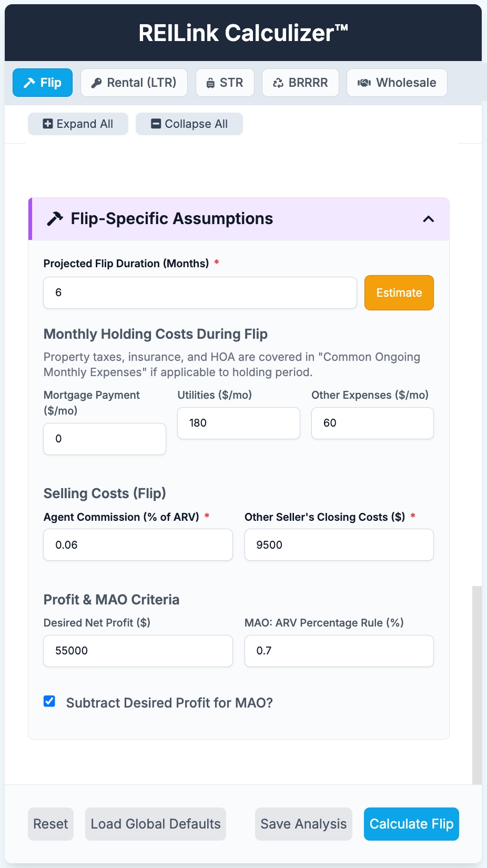
Task: Click the handshake icon on the Wholesale tab
Action: [364, 82]
